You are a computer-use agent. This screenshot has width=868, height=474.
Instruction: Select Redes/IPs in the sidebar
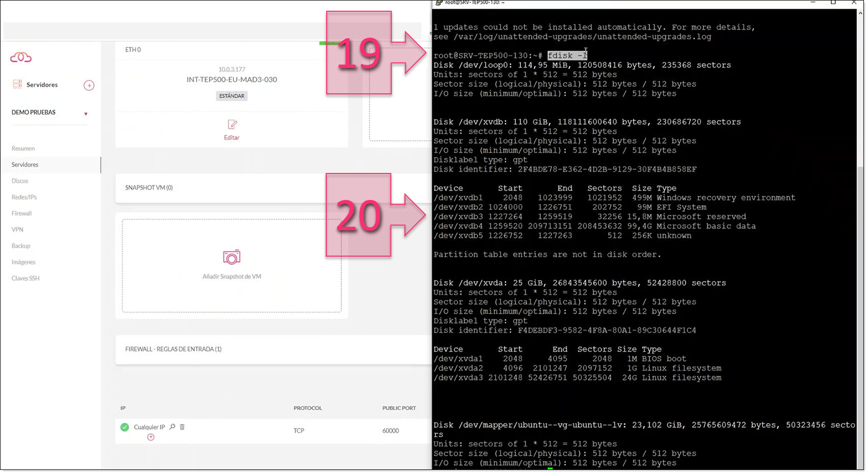[x=24, y=197]
